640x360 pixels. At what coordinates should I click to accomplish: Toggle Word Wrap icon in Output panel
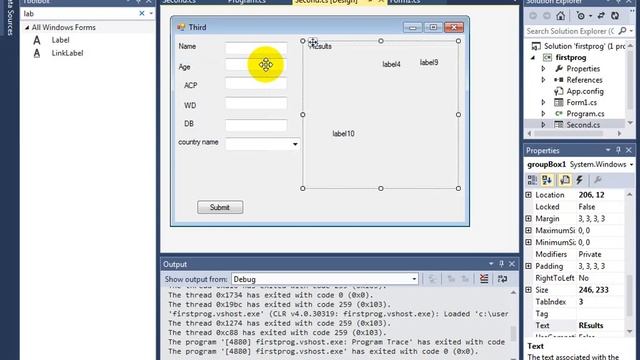[x=502, y=279]
